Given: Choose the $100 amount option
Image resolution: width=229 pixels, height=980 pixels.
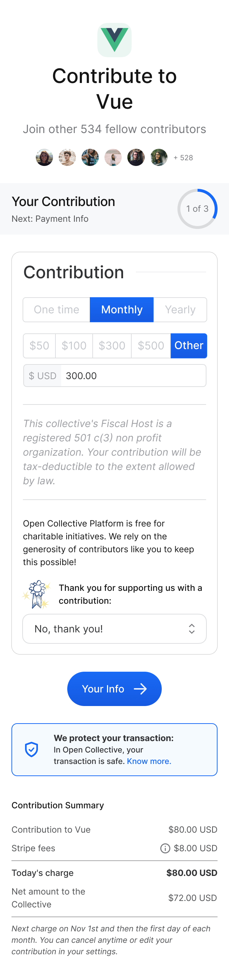Looking at the screenshot, I should [x=74, y=346].
